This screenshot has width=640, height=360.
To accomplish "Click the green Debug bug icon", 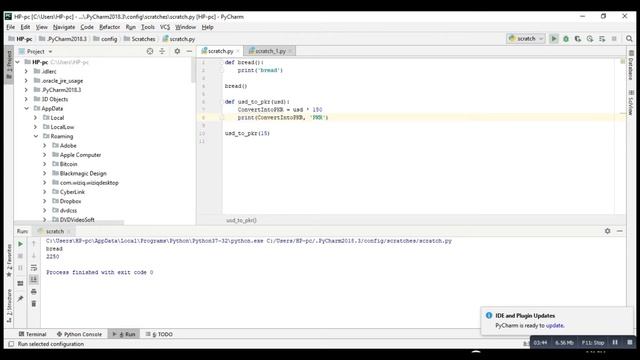I will click(x=566, y=39).
